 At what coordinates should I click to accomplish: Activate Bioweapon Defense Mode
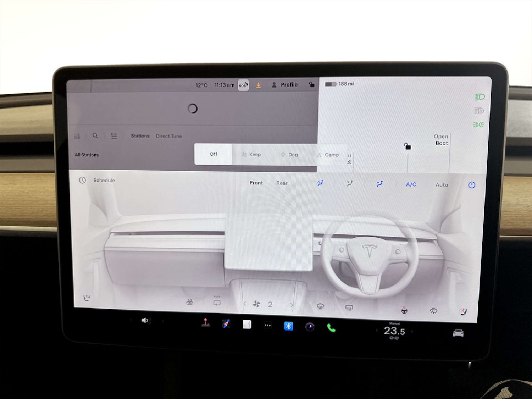coord(190,302)
